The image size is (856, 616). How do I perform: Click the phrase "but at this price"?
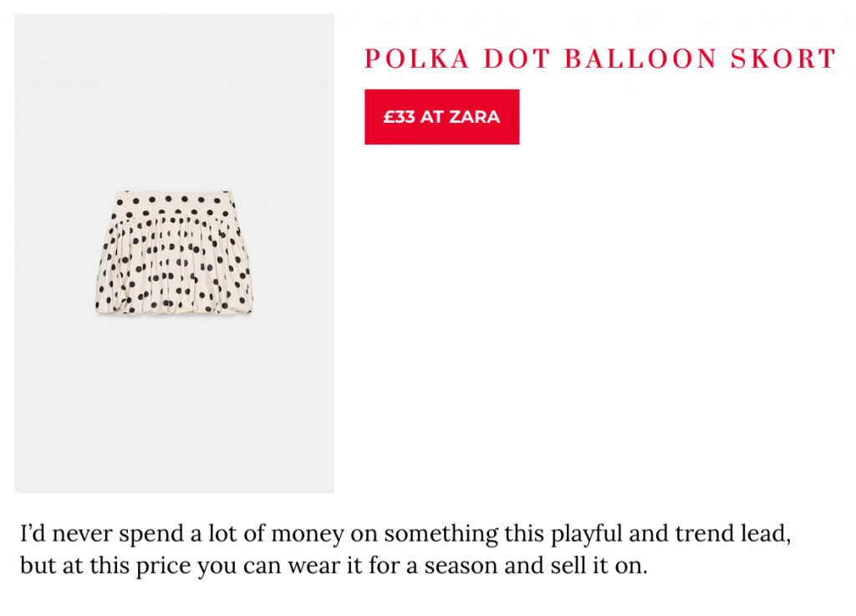coord(105,566)
